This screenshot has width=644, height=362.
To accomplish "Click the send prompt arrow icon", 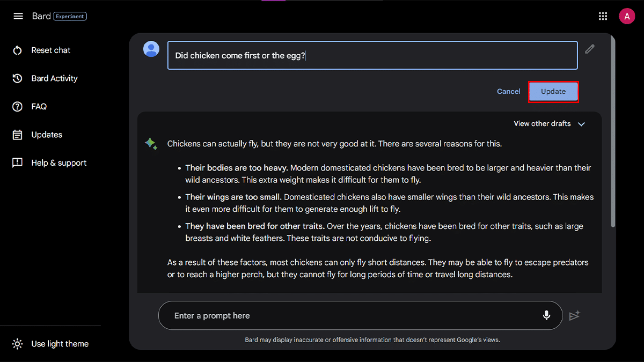I will (x=575, y=316).
